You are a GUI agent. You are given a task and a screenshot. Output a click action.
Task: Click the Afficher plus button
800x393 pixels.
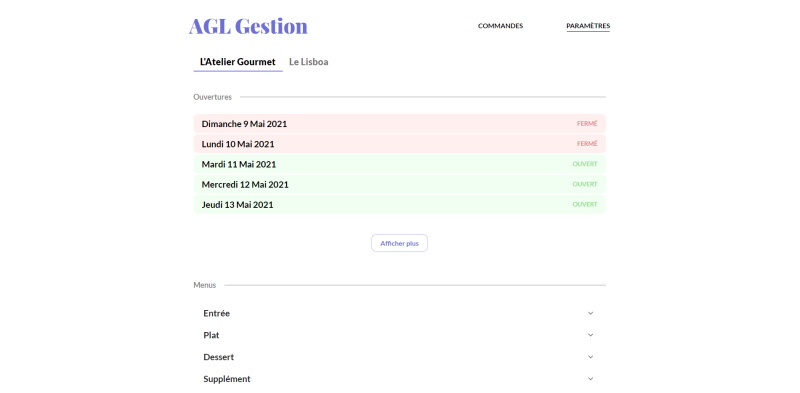click(399, 243)
